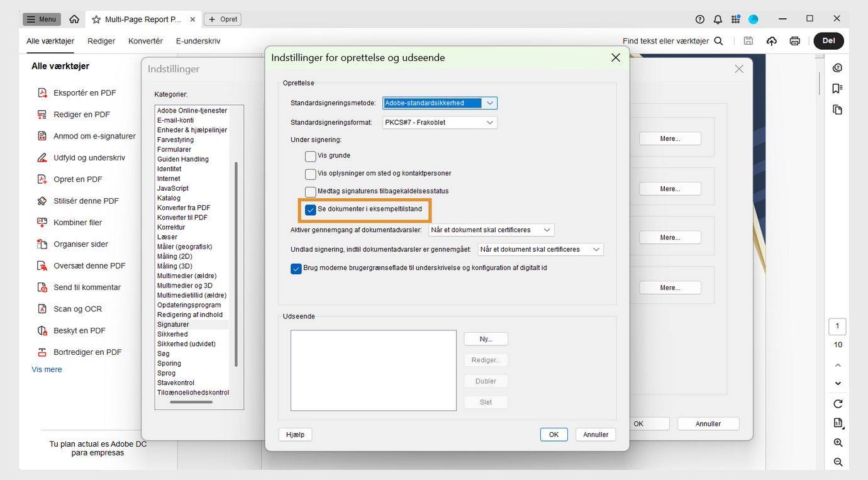Uncheck Se dokumenter i eksempeltilstand
The width and height of the screenshot is (868, 480).
coord(311,209)
